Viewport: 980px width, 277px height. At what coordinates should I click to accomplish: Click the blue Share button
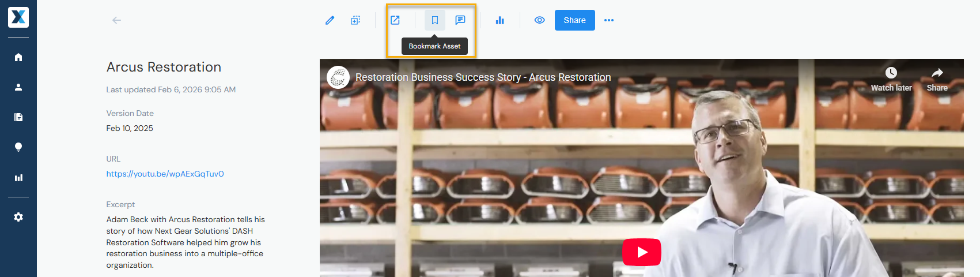(575, 20)
